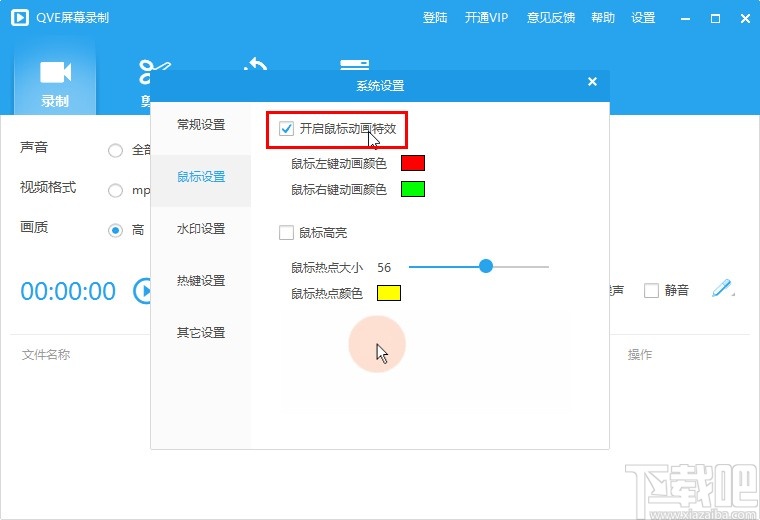Image resolution: width=760 pixels, height=520 pixels.
Task: Click the 操作 column header
Action: click(640, 355)
